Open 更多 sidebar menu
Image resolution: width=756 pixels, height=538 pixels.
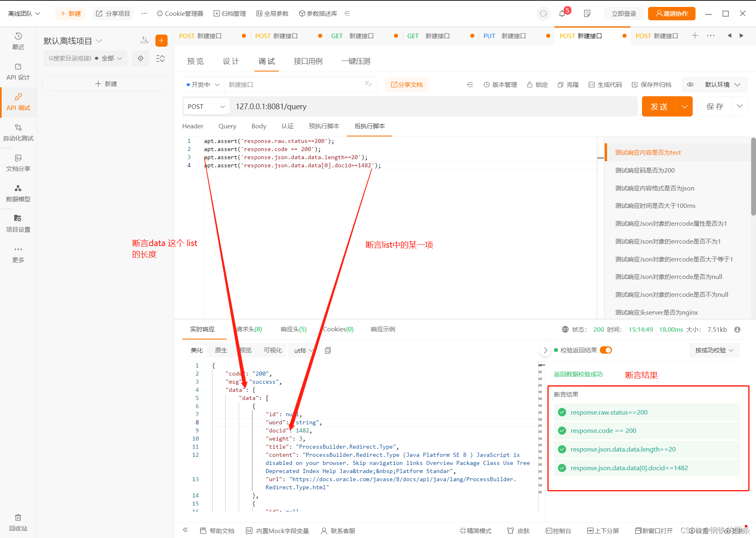click(18, 254)
